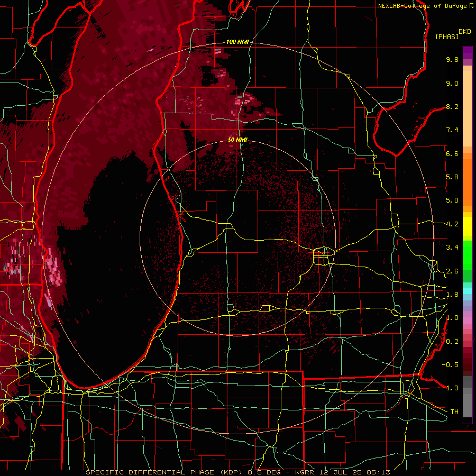Screen dimensions: 476x476
Task: Click the 6.6 scale value
Action: coord(452,153)
